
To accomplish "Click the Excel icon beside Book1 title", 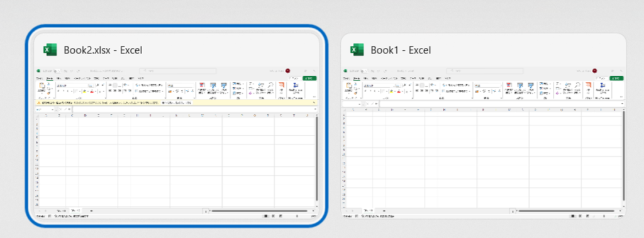I will 357,50.
